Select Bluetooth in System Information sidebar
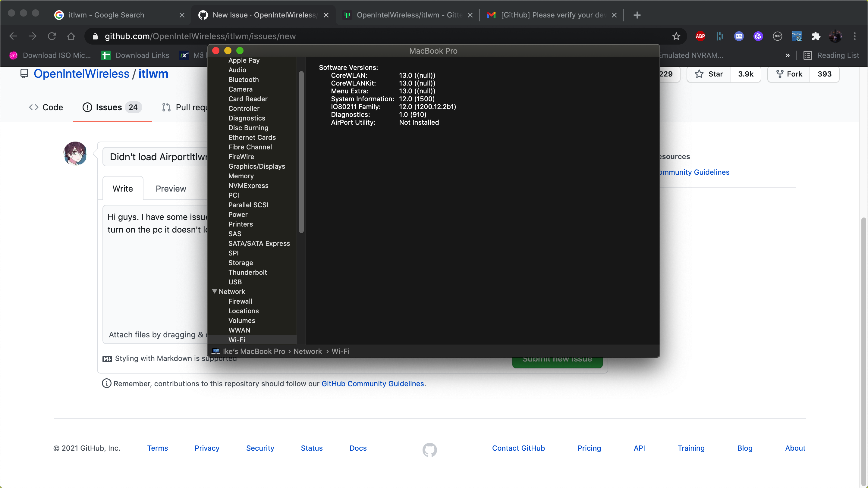868x488 pixels. click(x=243, y=80)
